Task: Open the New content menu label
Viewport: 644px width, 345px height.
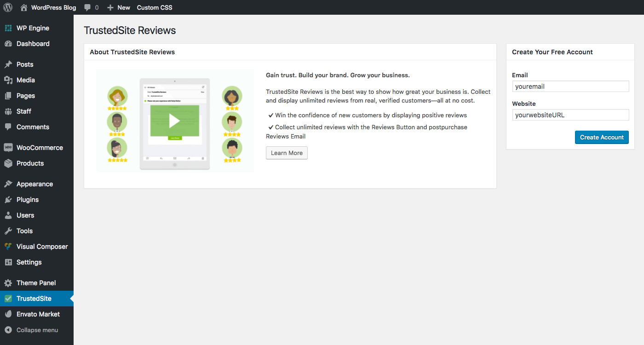Action: [x=124, y=7]
